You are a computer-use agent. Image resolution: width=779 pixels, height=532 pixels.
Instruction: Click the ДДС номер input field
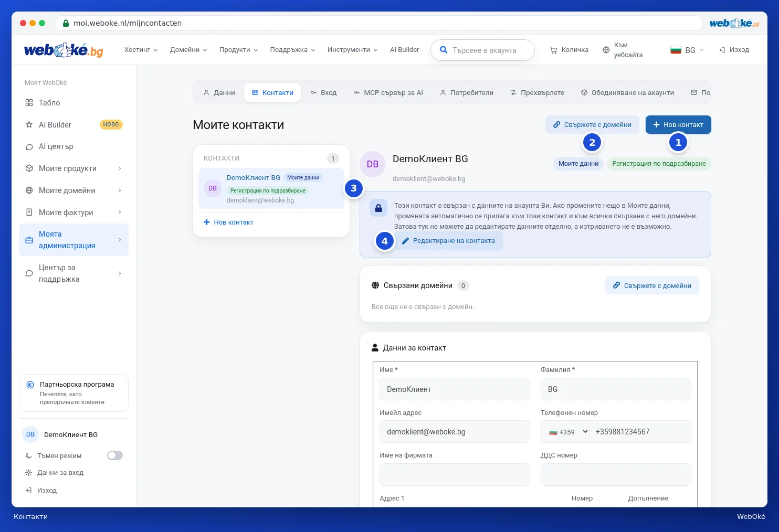coord(616,475)
